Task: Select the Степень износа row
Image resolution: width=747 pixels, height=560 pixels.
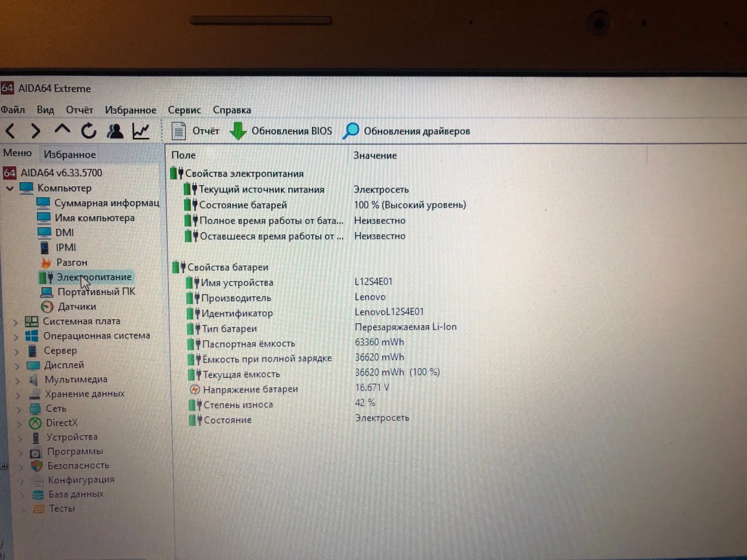Action: 238,405
